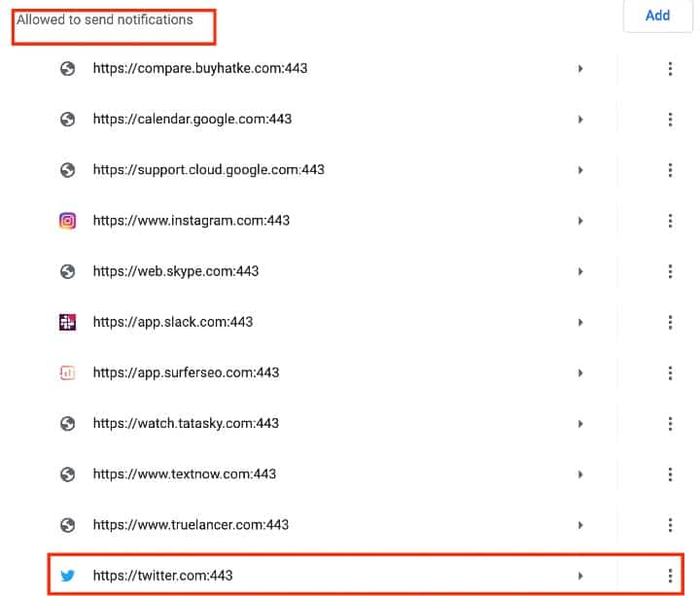Select the https://www.instagram.com:443 entry text

(x=192, y=221)
